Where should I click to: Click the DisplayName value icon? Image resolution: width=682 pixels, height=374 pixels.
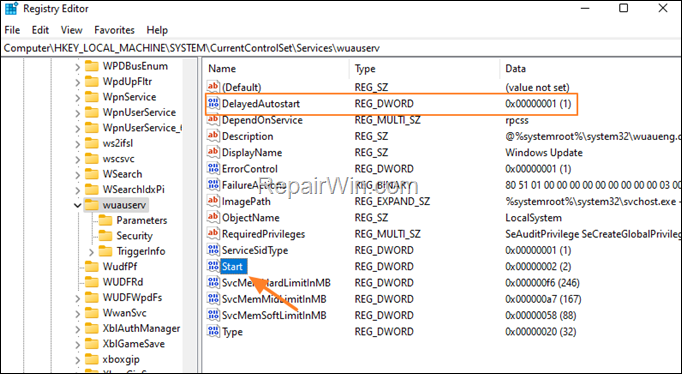pyautogui.click(x=213, y=152)
